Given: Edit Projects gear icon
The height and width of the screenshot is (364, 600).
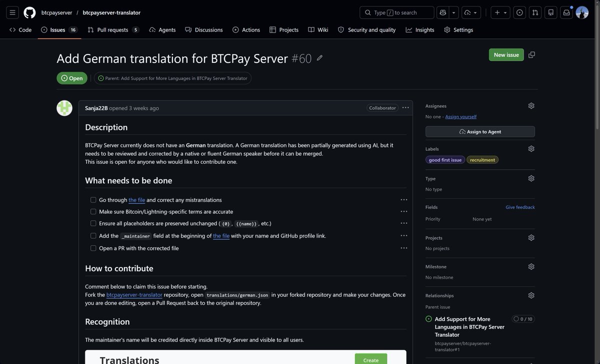Looking at the screenshot, I should (531, 237).
